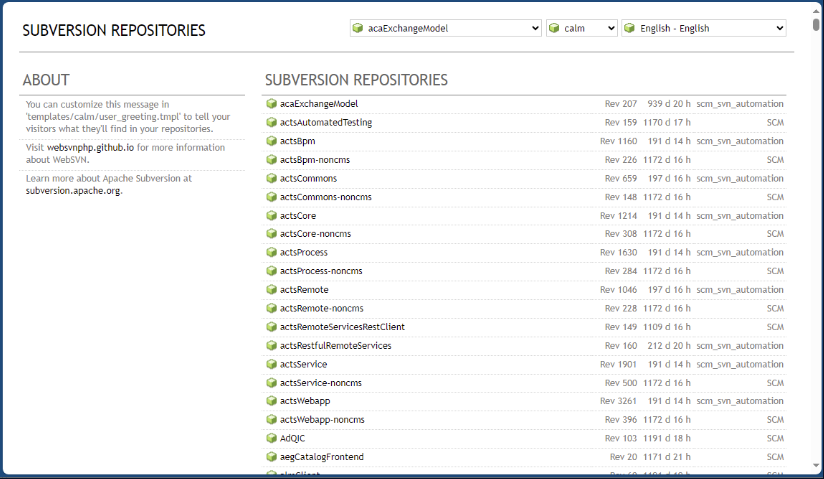Open the websvnphp.github.io link
The height and width of the screenshot is (479, 824).
coord(91,147)
